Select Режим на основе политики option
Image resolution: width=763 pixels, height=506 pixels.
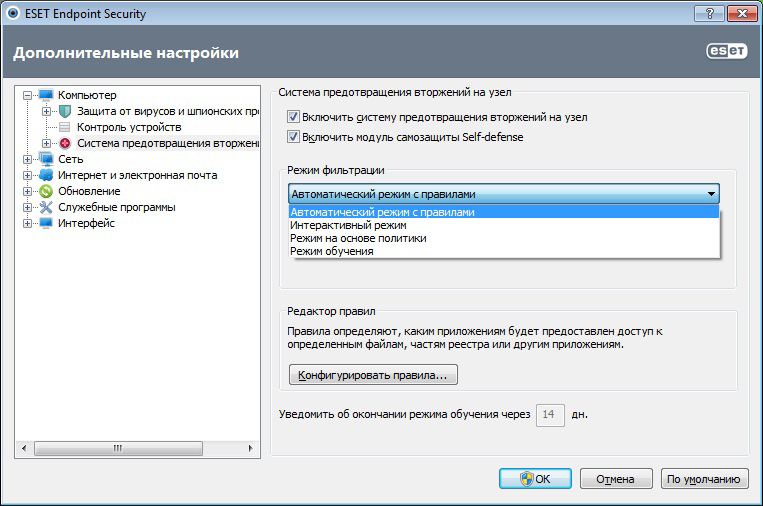coord(504,238)
